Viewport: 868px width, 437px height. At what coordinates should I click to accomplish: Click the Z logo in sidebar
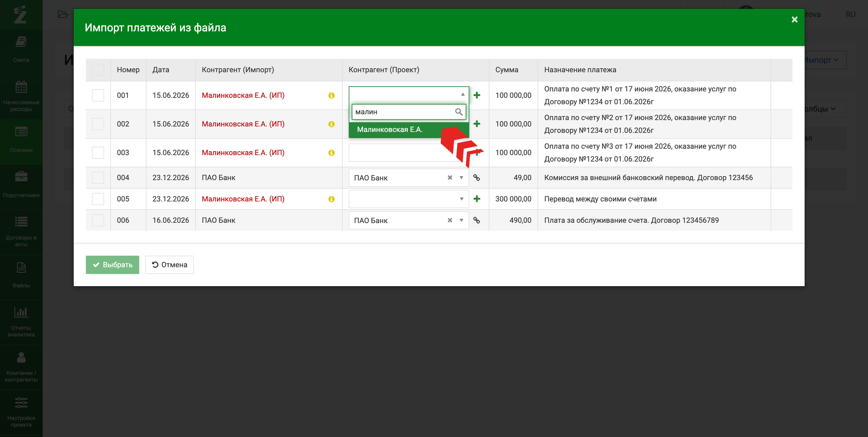[x=20, y=15]
